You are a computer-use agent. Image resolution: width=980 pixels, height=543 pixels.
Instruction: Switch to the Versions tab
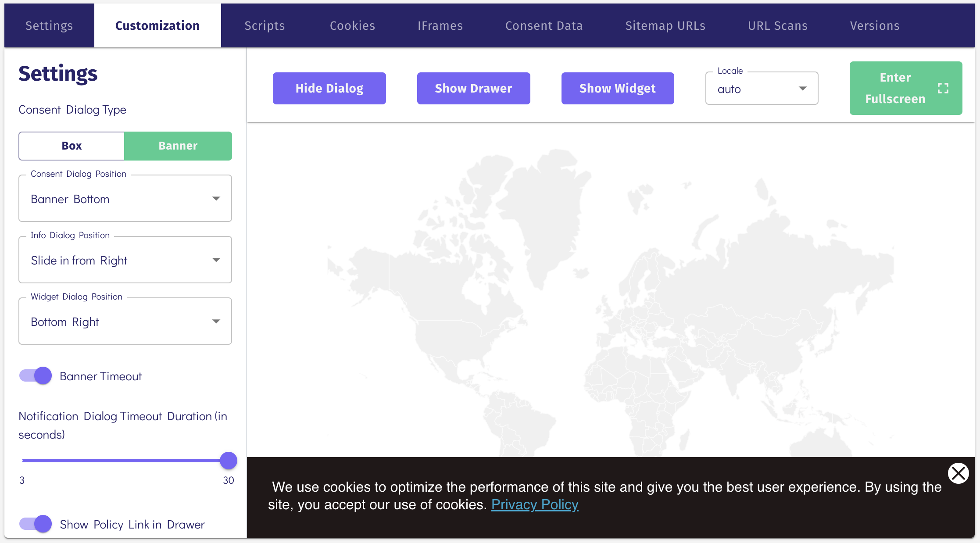coord(874,26)
